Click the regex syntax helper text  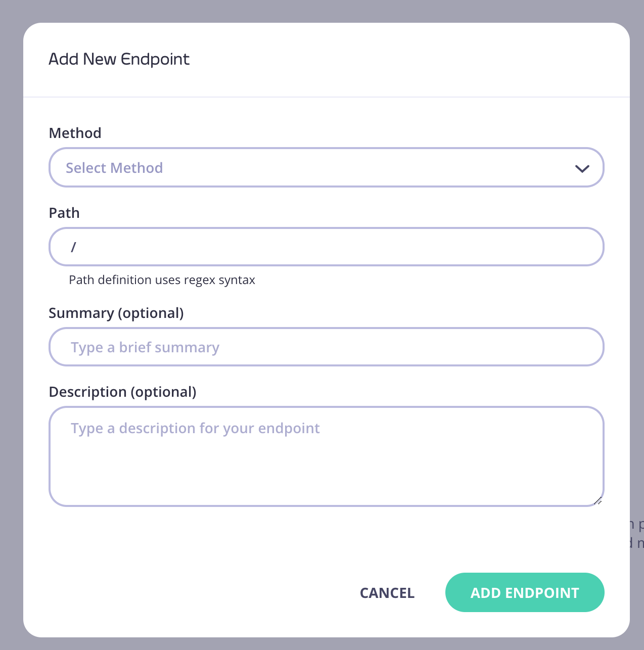click(x=162, y=280)
